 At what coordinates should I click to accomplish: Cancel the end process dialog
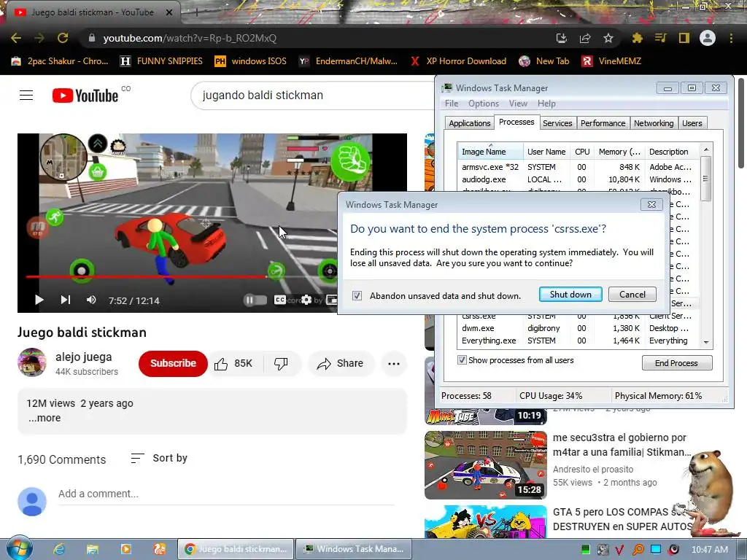pyautogui.click(x=632, y=295)
